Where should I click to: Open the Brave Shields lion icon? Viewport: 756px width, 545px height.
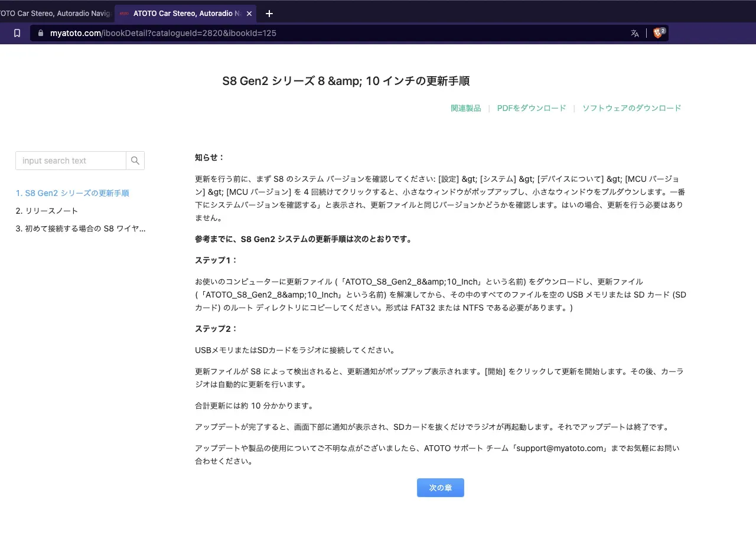pyautogui.click(x=659, y=33)
